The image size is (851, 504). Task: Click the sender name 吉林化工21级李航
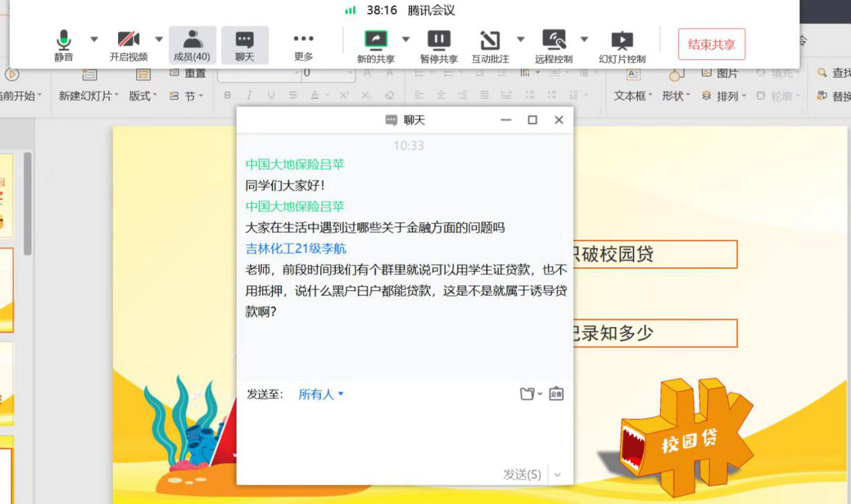296,248
